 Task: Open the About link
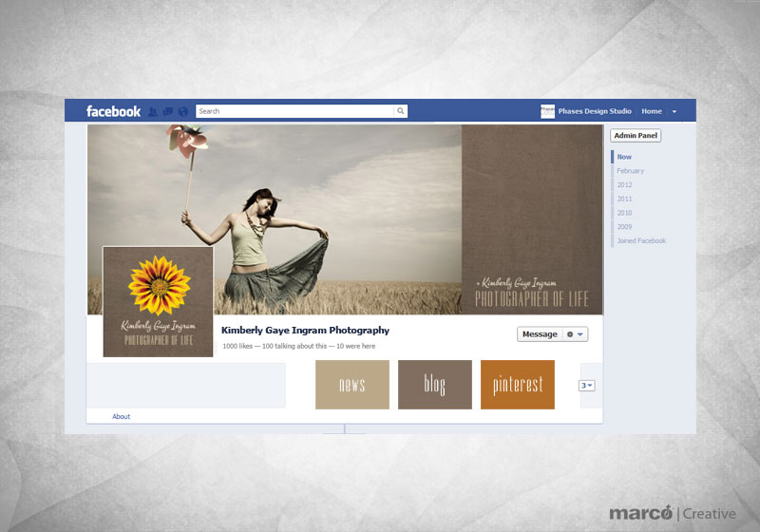[x=122, y=416]
